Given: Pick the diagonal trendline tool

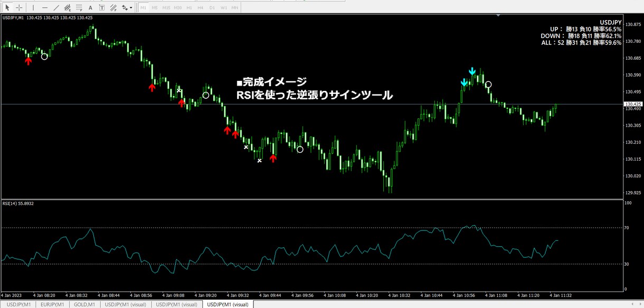Looking at the screenshot, I should point(56,8).
